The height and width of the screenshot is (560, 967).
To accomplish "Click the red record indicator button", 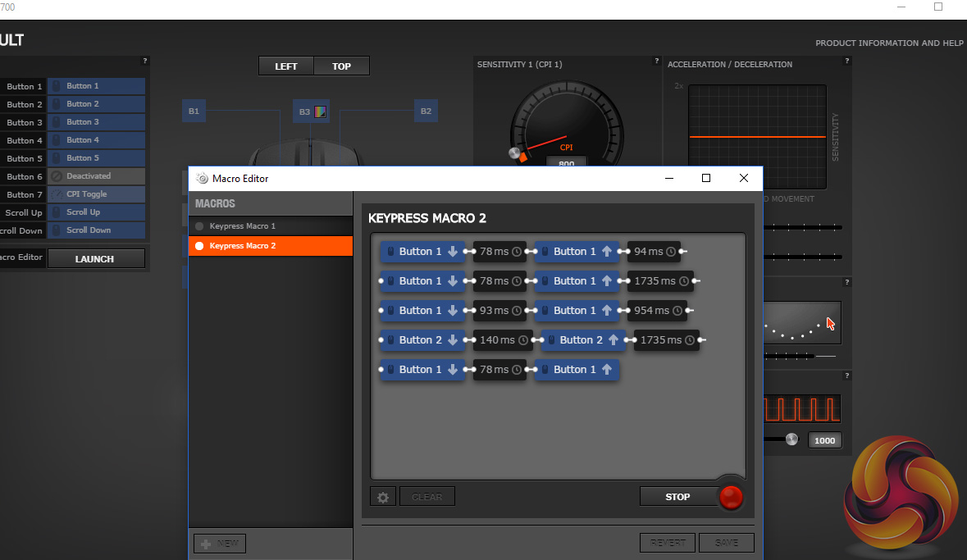I will (730, 497).
